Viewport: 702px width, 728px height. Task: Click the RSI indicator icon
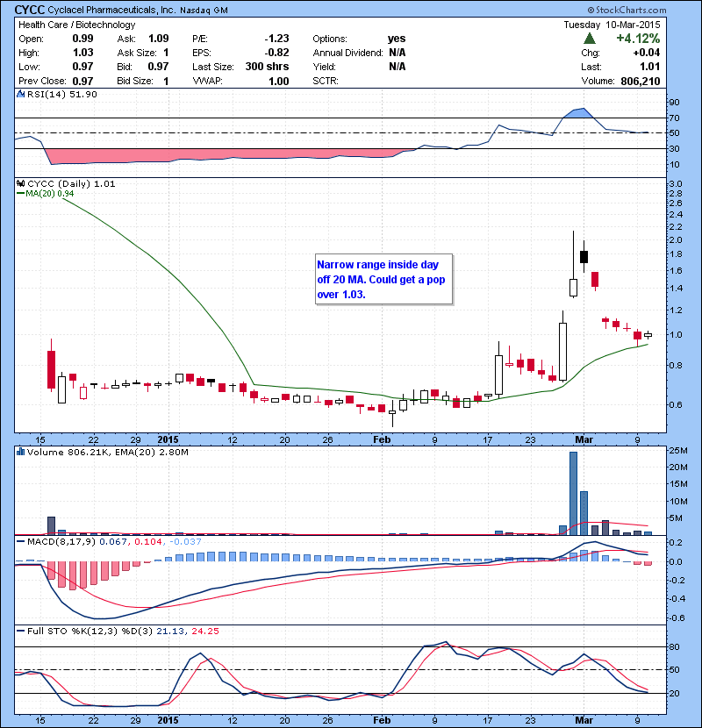pos(20,94)
